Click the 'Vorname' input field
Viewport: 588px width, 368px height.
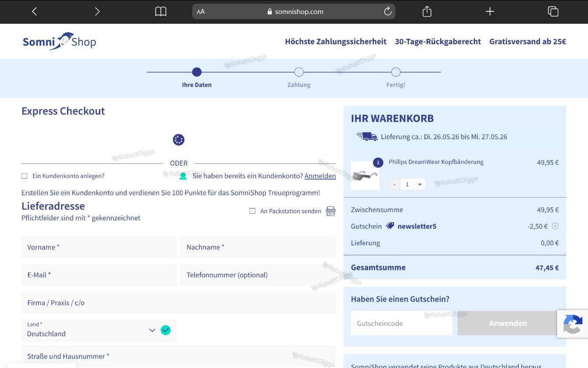tap(99, 247)
